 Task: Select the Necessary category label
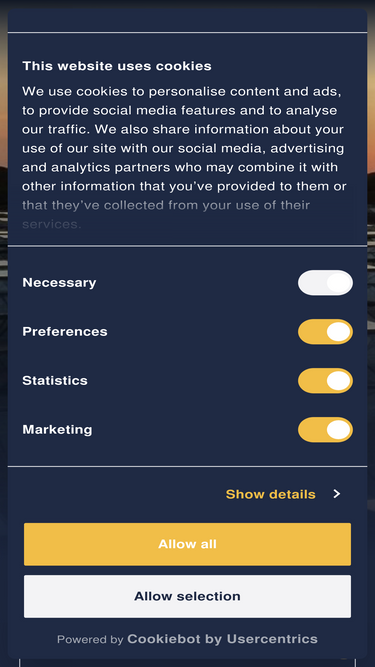[x=59, y=282]
